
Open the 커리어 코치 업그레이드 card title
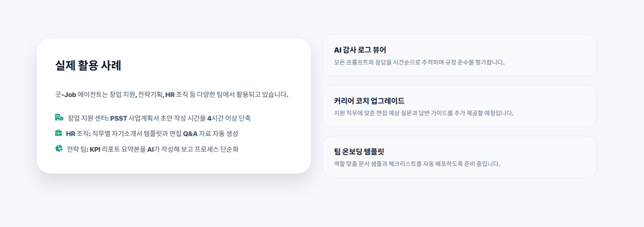(369, 101)
